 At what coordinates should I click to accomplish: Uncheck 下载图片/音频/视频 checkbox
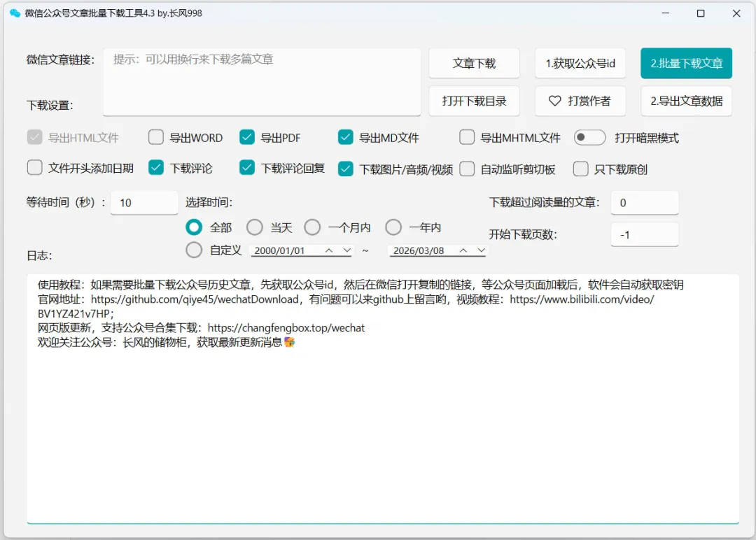(x=345, y=169)
